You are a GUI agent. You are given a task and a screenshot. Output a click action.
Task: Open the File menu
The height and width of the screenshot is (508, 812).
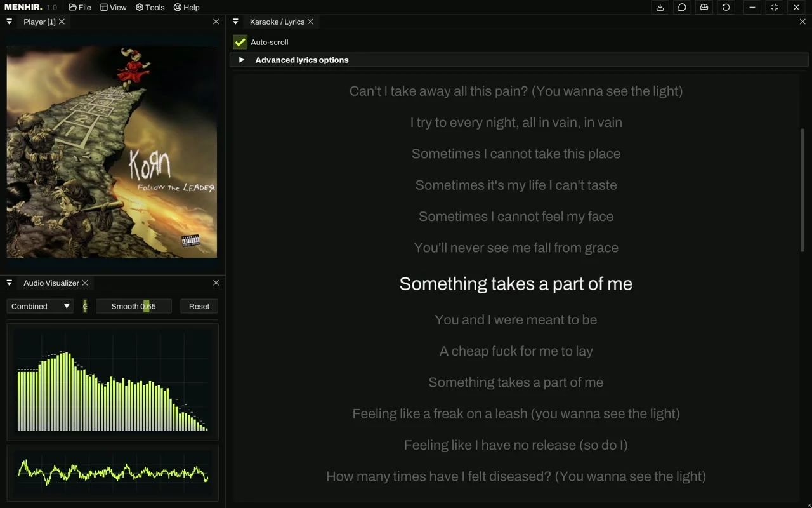80,8
